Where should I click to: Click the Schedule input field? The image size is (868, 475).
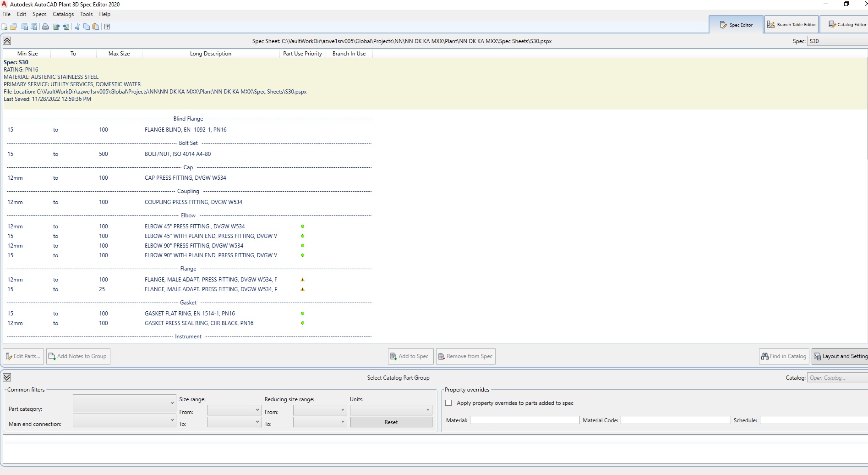814,420
